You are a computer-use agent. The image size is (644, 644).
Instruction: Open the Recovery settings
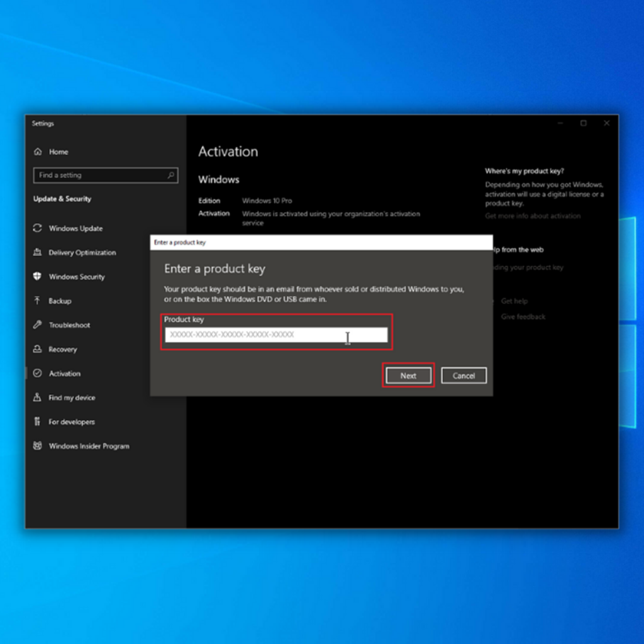click(63, 350)
